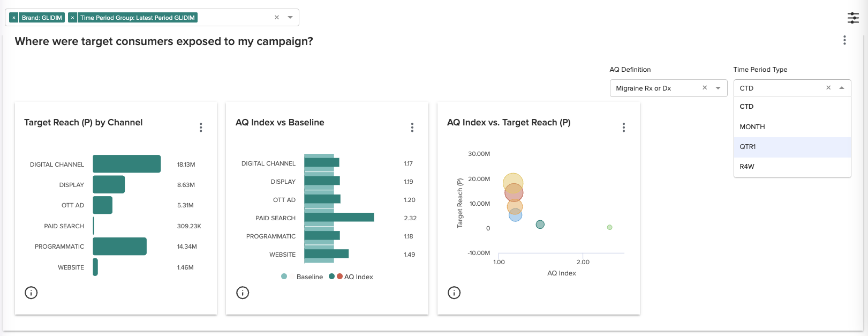
Task: Collapse the Time Period Type dropdown
Action: pyautogui.click(x=842, y=88)
